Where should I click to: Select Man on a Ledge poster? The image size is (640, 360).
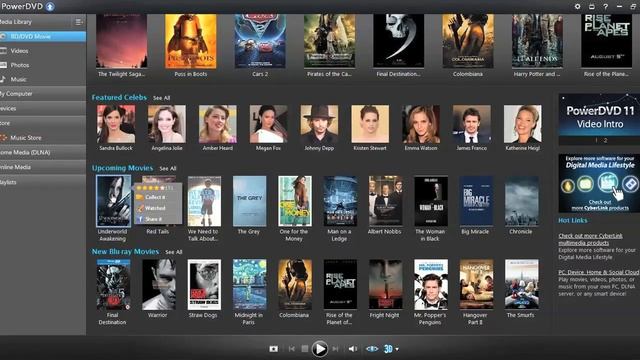pyautogui.click(x=340, y=201)
